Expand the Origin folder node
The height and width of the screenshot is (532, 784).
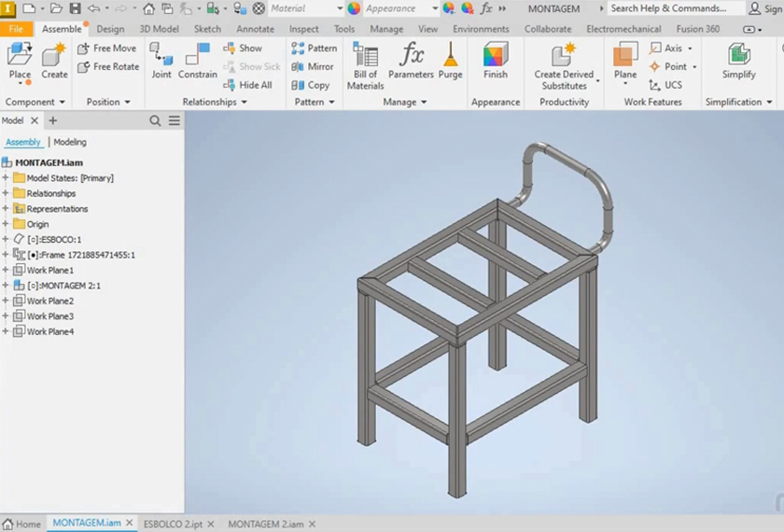click(6, 224)
